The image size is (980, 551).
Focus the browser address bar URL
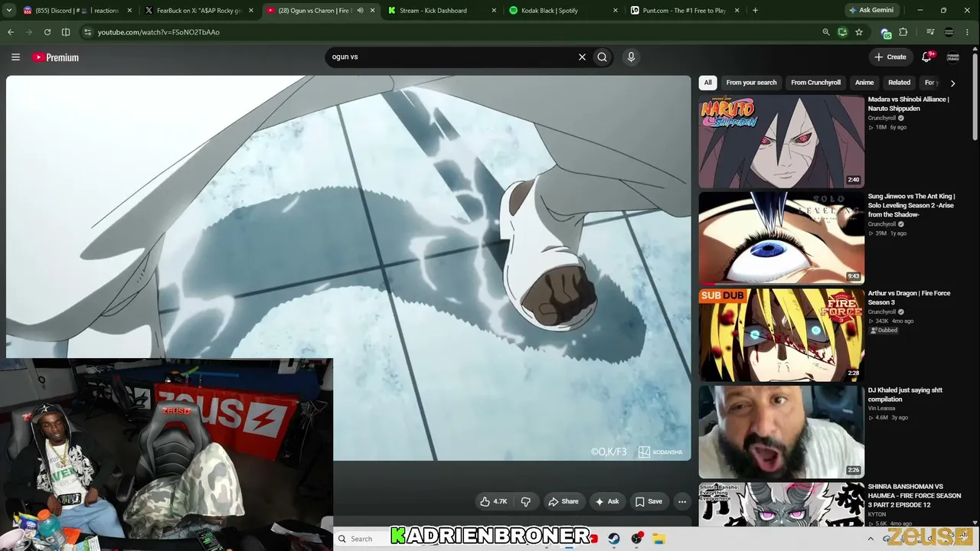(158, 32)
